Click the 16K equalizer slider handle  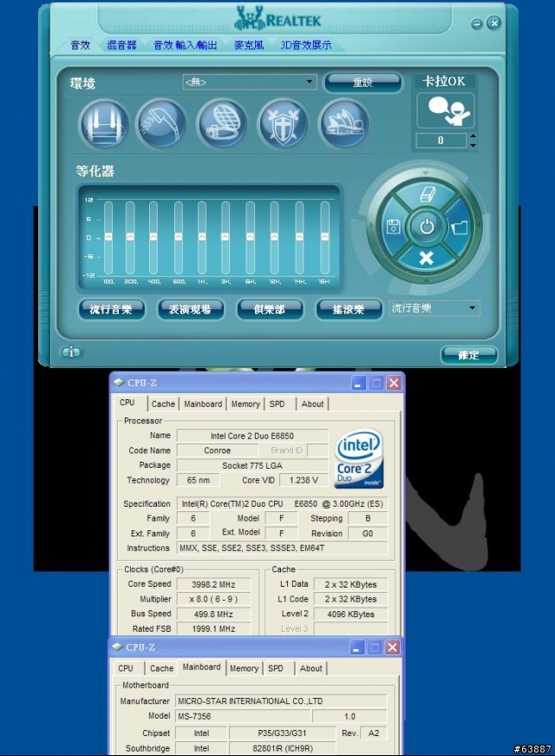pyautogui.click(x=324, y=237)
